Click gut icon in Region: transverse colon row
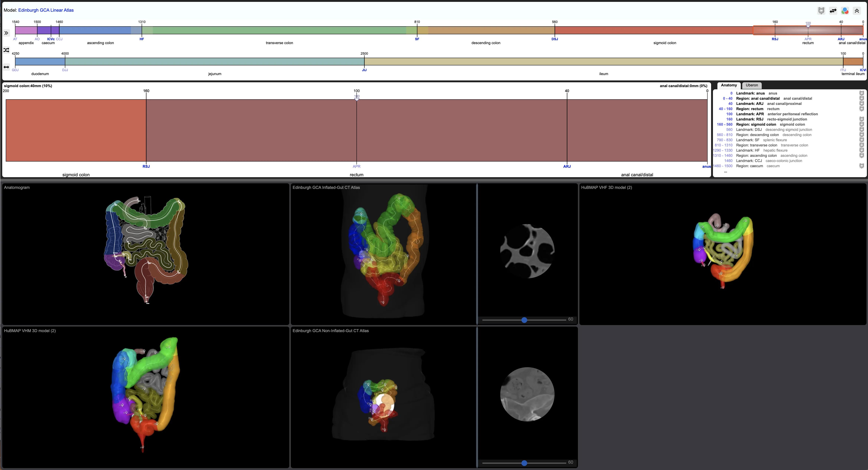868x470 pixels. pos(862,145)
